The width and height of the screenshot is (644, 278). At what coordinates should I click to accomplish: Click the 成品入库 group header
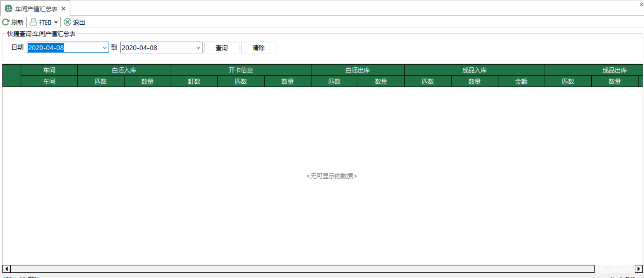coord(475,70)
